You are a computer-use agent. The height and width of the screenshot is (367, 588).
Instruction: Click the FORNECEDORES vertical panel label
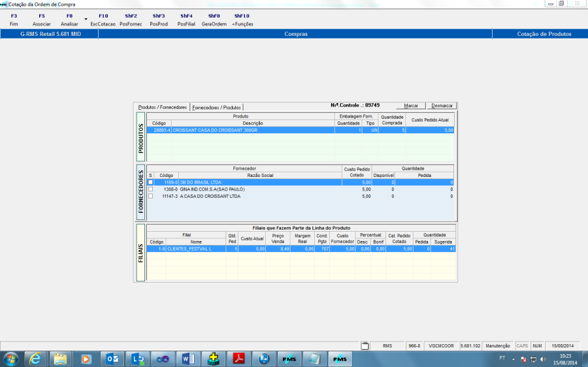(x=140, y=192)
